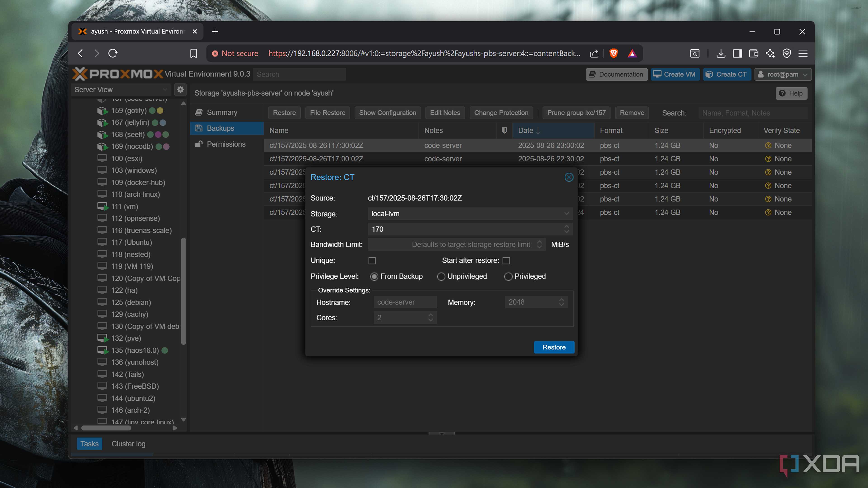
Task: Click the Hostname input field
Action: (405, 302)
